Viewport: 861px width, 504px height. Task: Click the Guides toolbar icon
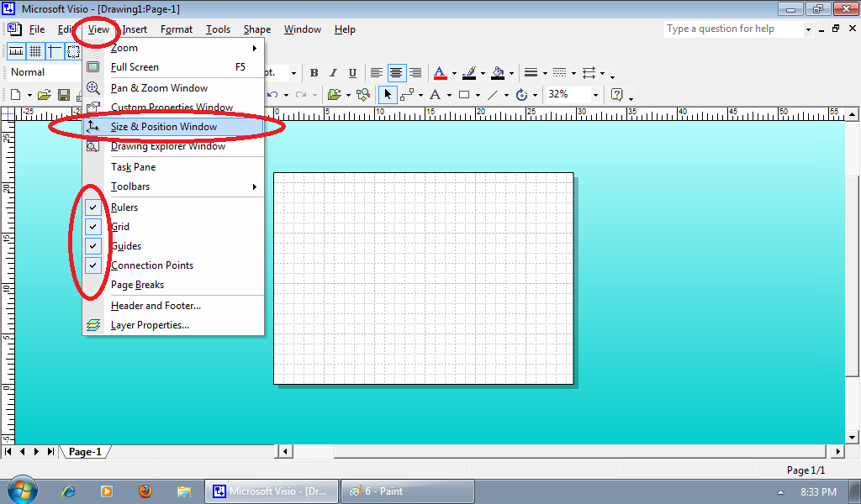(x=54, y=51)
